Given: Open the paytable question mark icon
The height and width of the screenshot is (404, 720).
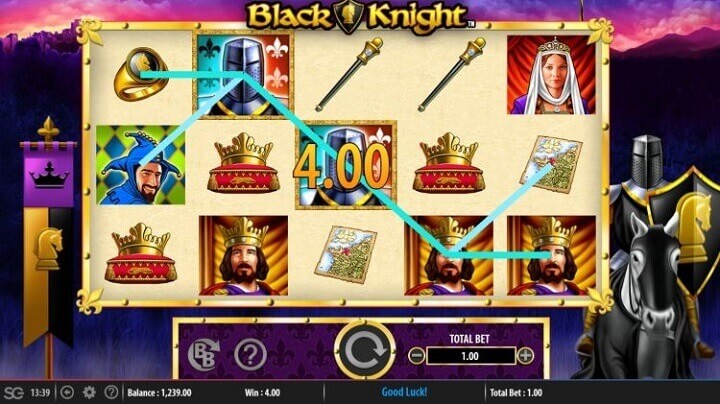Looking at the screenshot, I should pos(250,354).
